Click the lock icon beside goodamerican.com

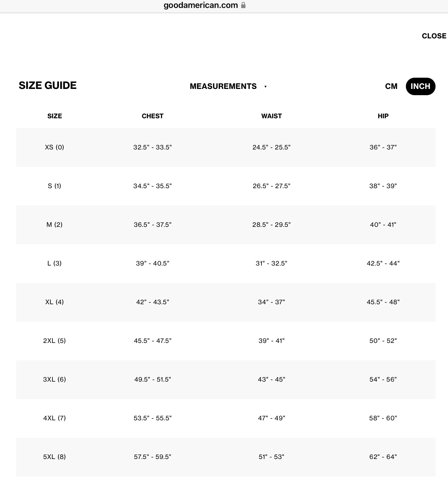click(243, 5)
